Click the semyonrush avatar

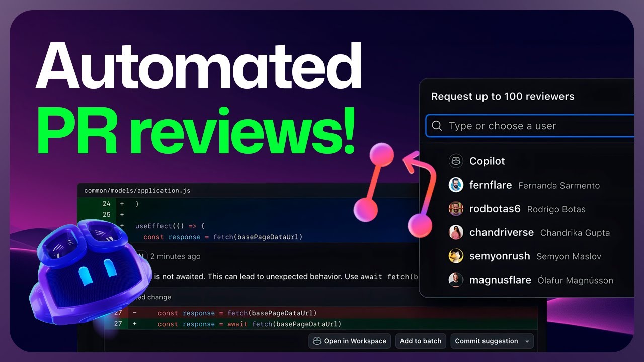pos(456,256)
